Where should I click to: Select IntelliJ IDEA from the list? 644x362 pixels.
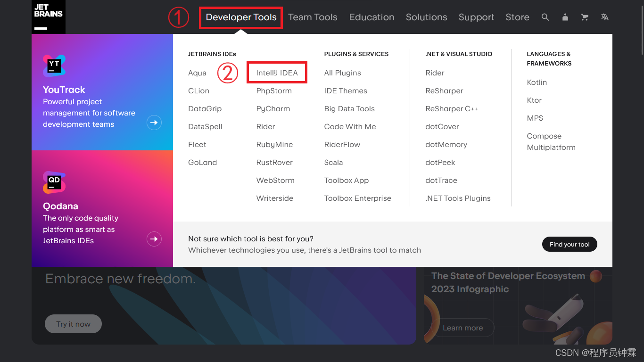[x=277, y=73]
